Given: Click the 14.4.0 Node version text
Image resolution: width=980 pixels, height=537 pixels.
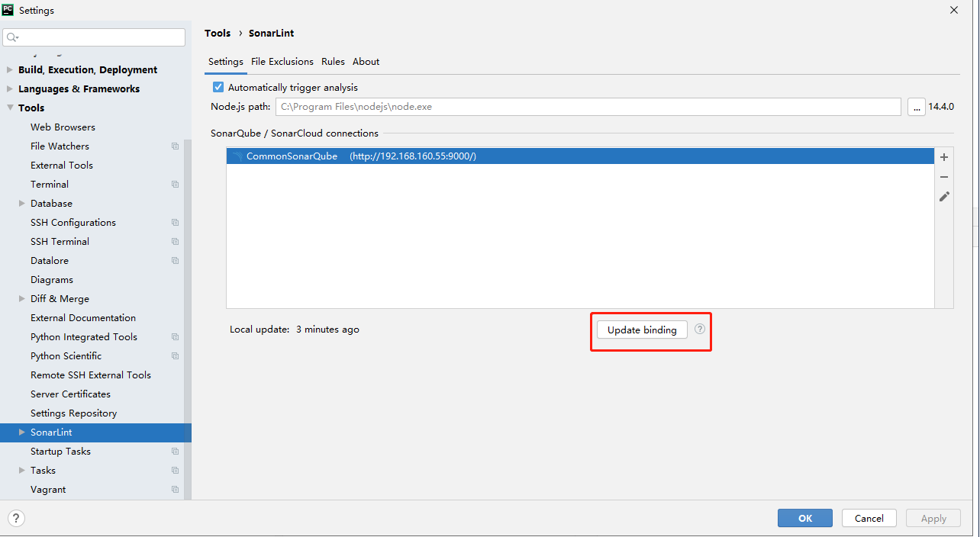Looking at the screenshot, I should click(x=941, y=107).
